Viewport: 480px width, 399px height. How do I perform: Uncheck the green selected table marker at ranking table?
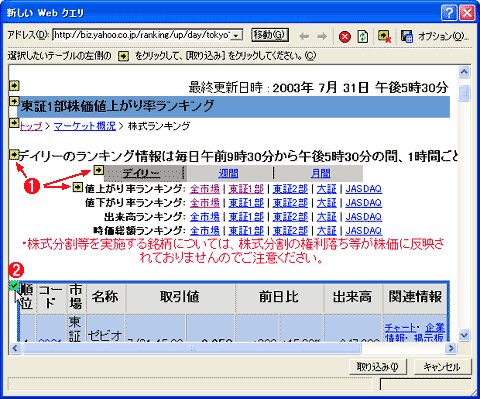click(14, 286)
